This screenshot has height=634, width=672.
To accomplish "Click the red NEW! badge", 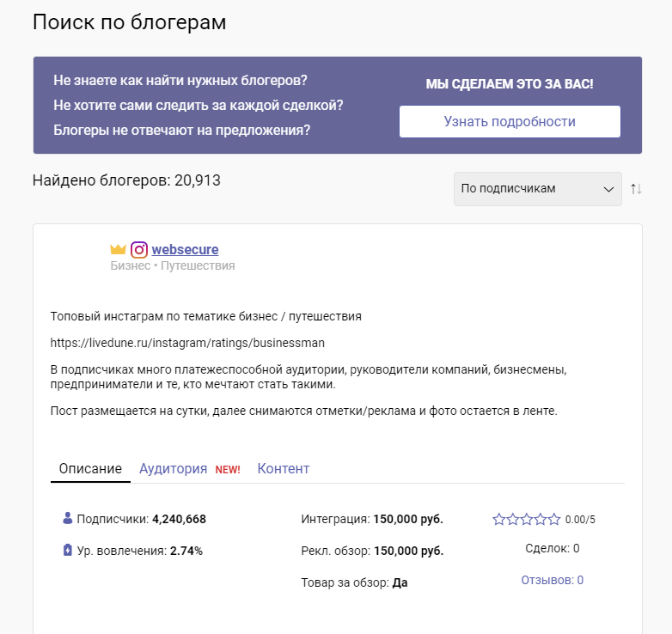I will point(228,470).
